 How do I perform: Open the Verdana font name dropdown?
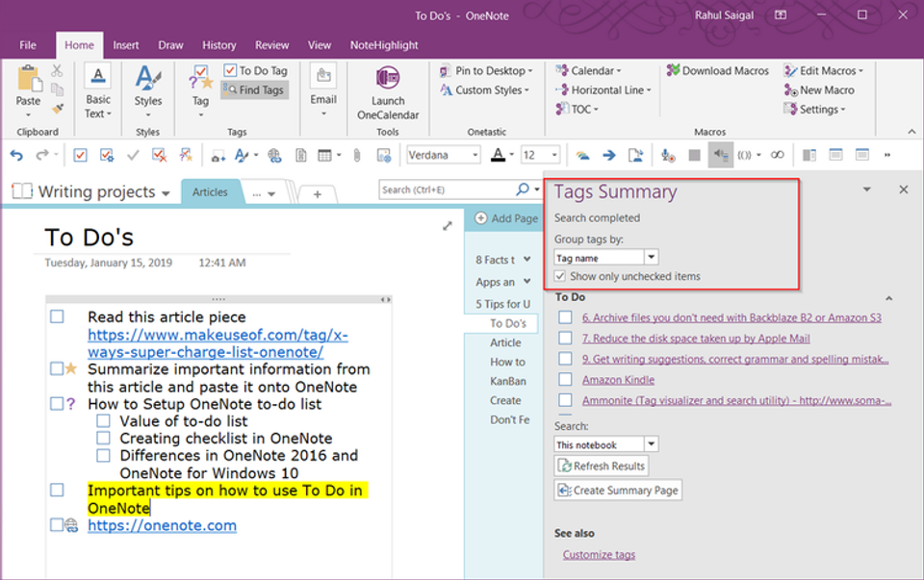[x=475, y=155]
